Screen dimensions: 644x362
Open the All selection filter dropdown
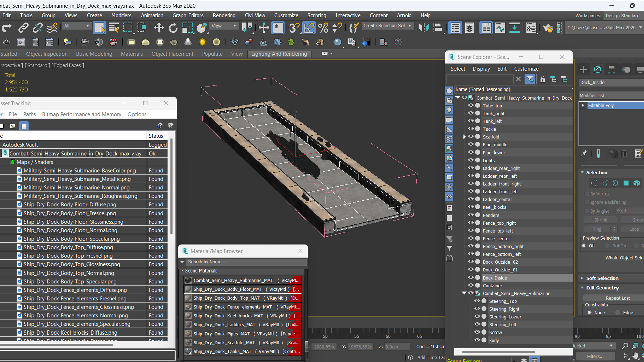point(76,26)
